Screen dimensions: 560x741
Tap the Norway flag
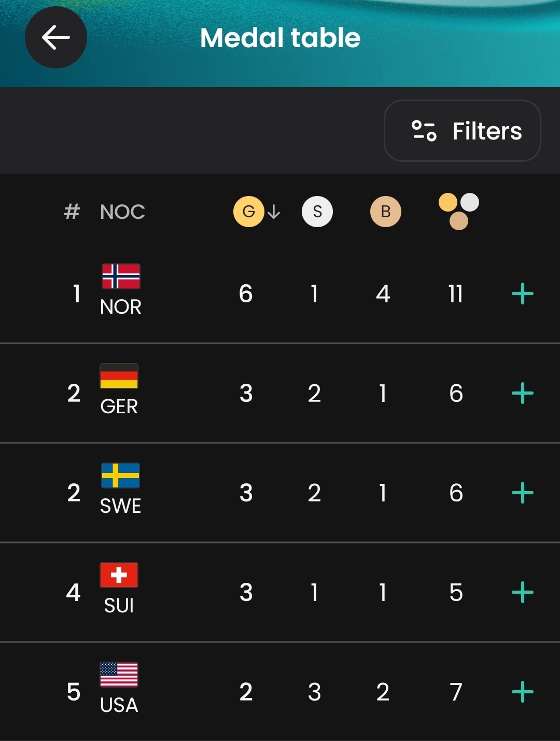click(120, 276)
